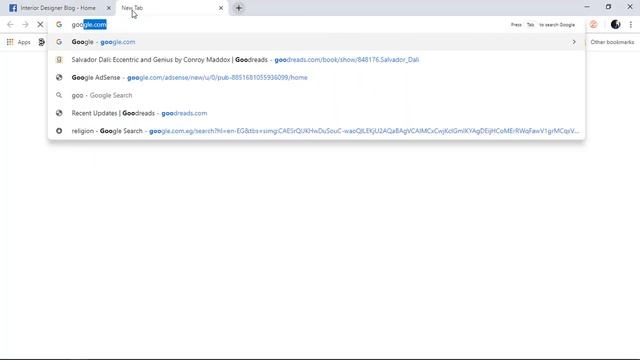Click the Google G icon in address bar
The height and width of the screenshot is (360, 640).
pyautogui.click(x=59, y=24)
